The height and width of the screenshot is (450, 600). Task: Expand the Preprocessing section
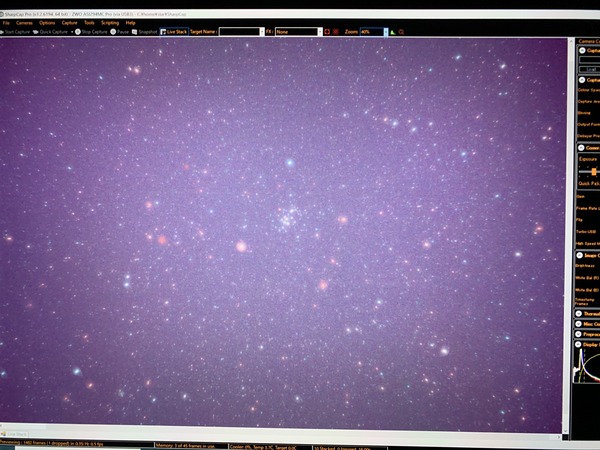pyautogui.click(x=578, y=334)
